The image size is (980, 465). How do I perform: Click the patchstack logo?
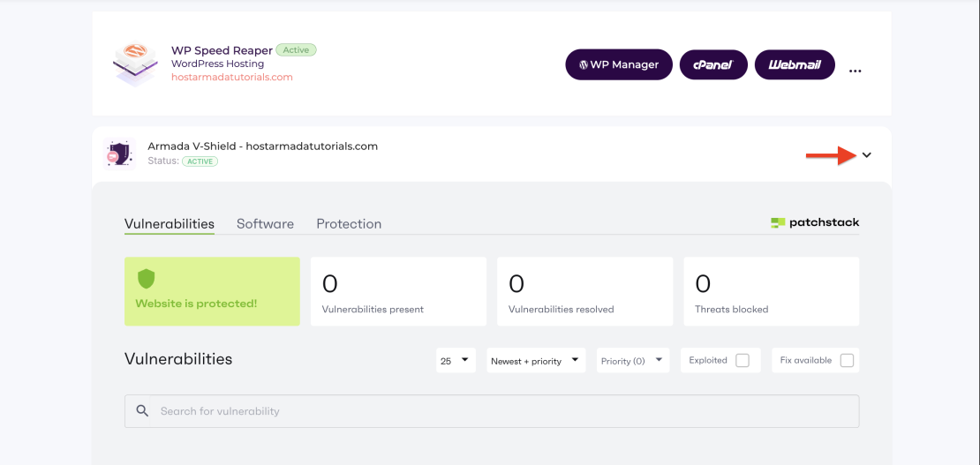click(x=814, y=223)
